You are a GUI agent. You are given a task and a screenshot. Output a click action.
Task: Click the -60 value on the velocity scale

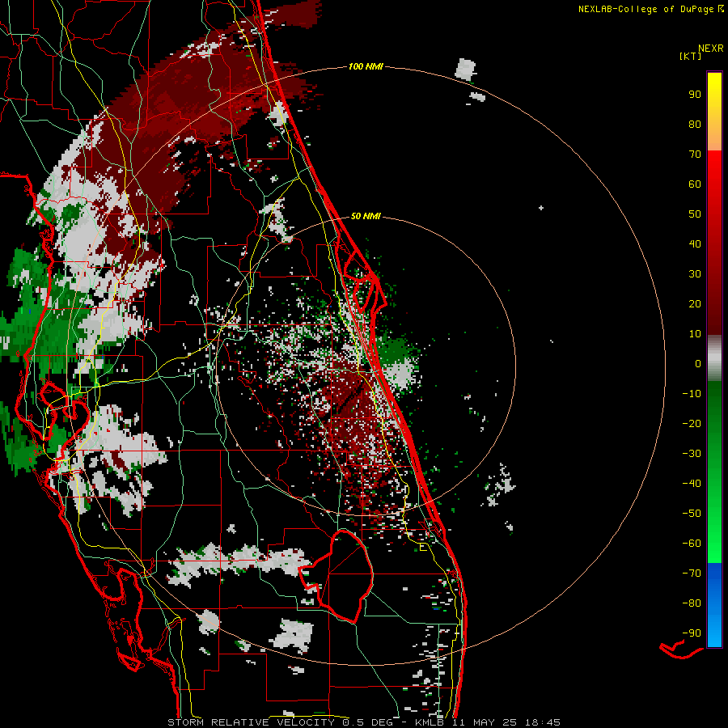coord(692,544)
